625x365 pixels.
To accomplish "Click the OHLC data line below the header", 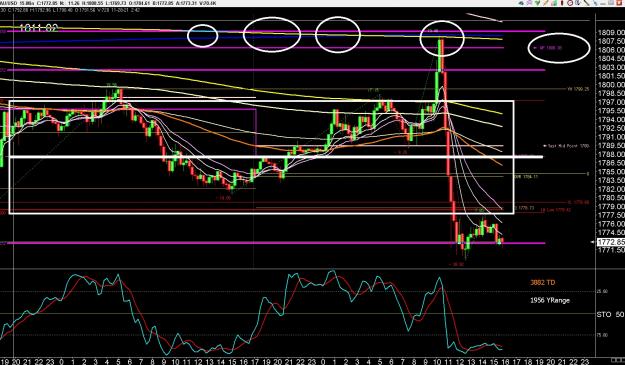I will coord(70,10).
